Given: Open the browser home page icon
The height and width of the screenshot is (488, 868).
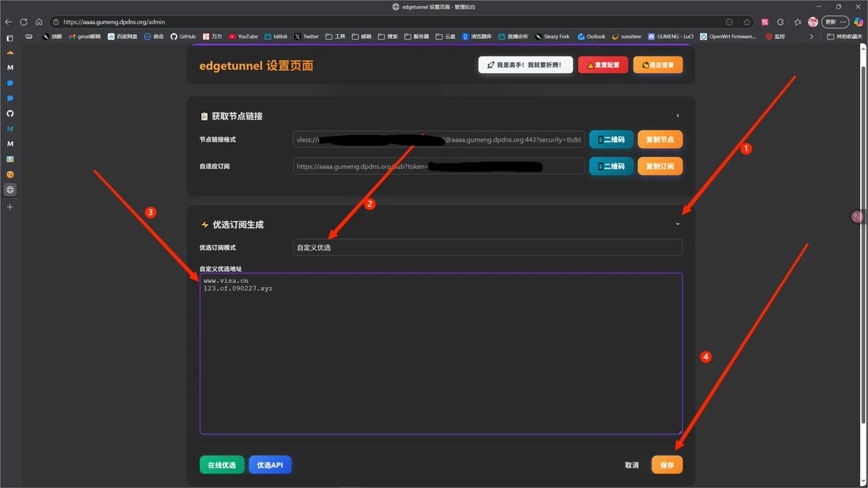Looking at the screenshot, I should click(x=39, y=22).
